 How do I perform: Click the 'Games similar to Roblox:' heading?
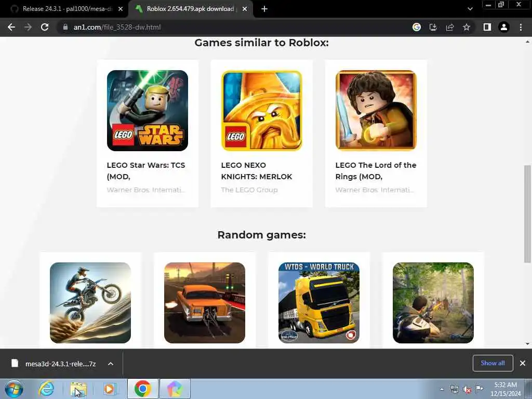coord(262,43)
